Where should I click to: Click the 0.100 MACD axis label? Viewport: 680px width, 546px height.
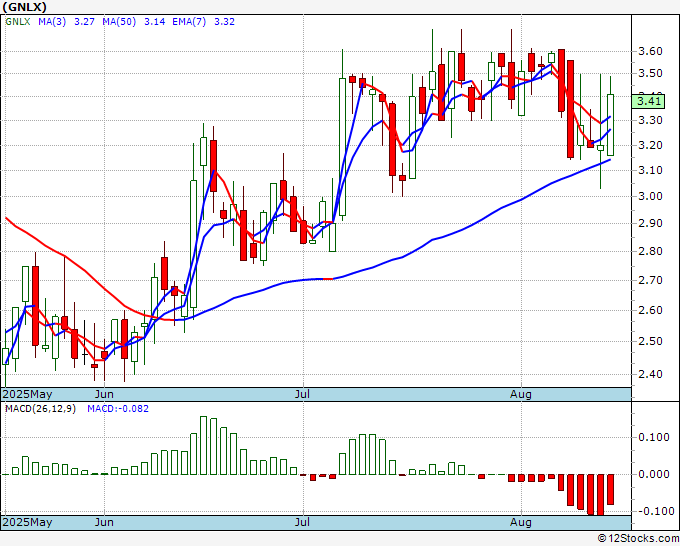click(654, 437)
